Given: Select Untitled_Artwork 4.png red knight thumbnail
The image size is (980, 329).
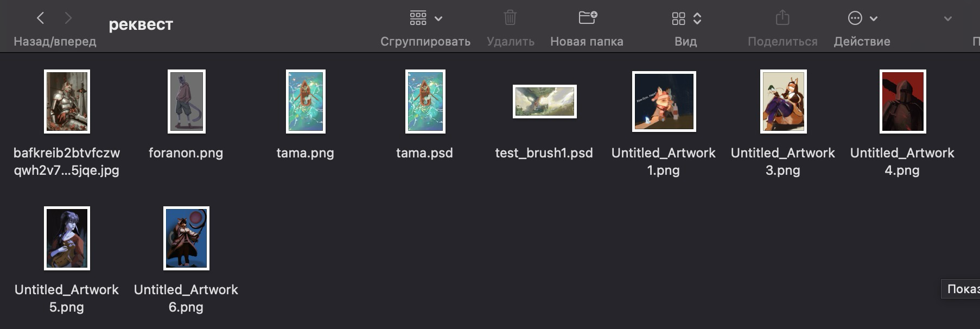Looking at the screenshot, I should pos(903,102).
